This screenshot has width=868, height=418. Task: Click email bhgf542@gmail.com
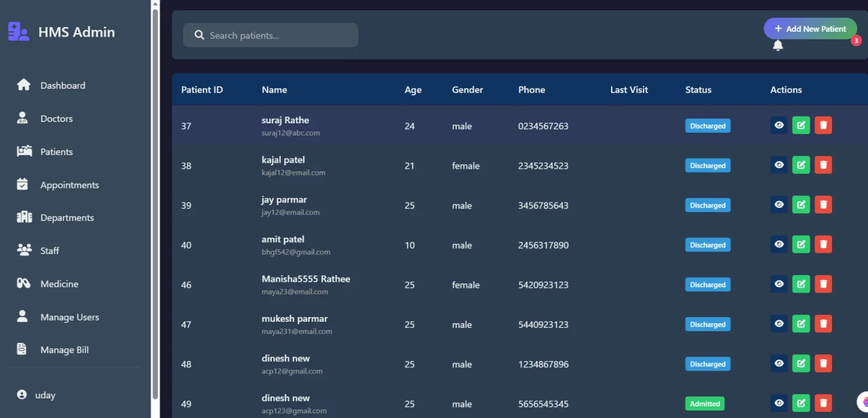click(x=296, y=252)
